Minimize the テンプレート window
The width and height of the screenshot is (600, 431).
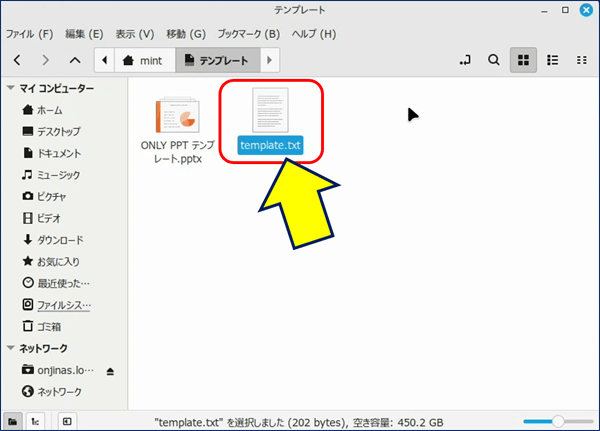544,11
